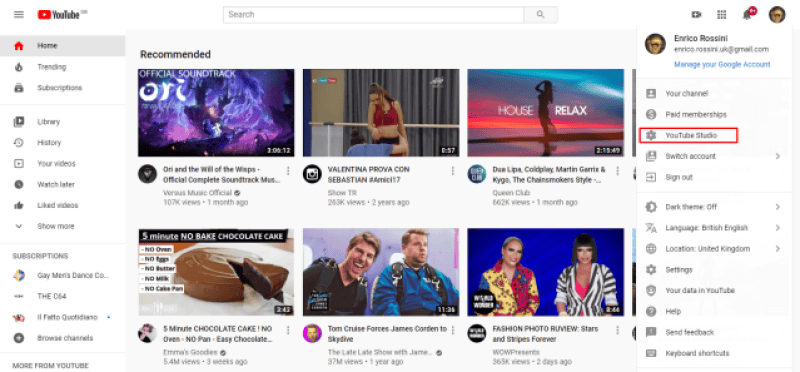Viewport: 800px width, 372px height.
Task: Click Emma's Goodies channel avatar
Action: pyautogui.click(x=147, y=333)
